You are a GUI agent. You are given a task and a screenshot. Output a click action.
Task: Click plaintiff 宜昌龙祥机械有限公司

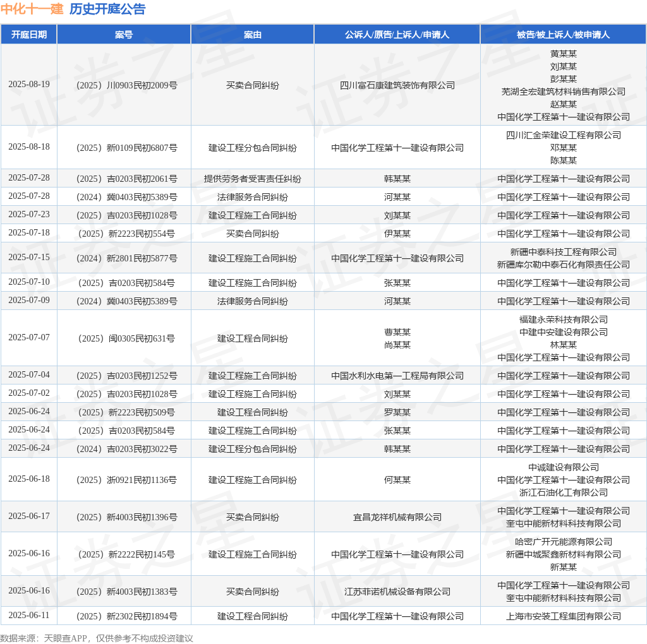tap(397, 517)
